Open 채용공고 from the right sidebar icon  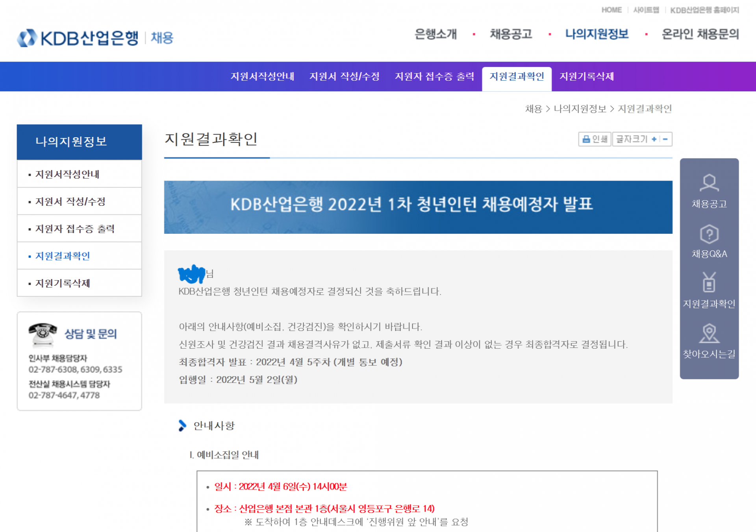tap(709, 192)
